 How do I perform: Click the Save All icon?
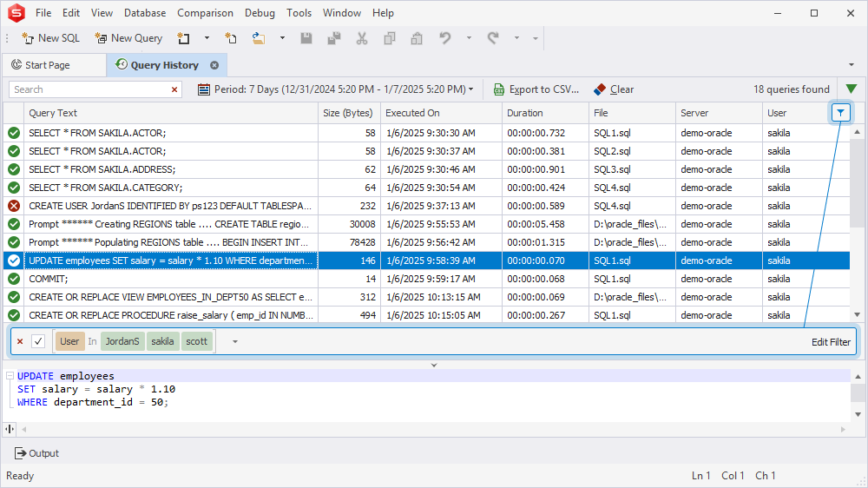click(x=334, y=38)
